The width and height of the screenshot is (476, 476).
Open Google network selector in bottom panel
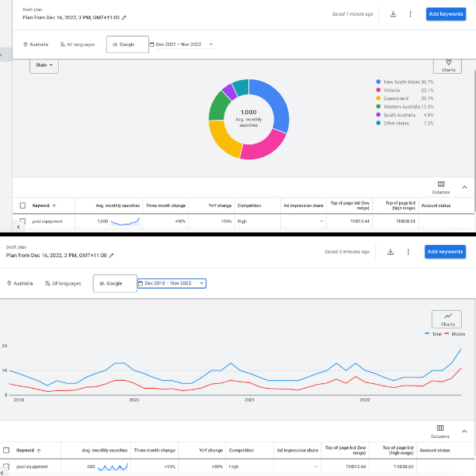115,283
